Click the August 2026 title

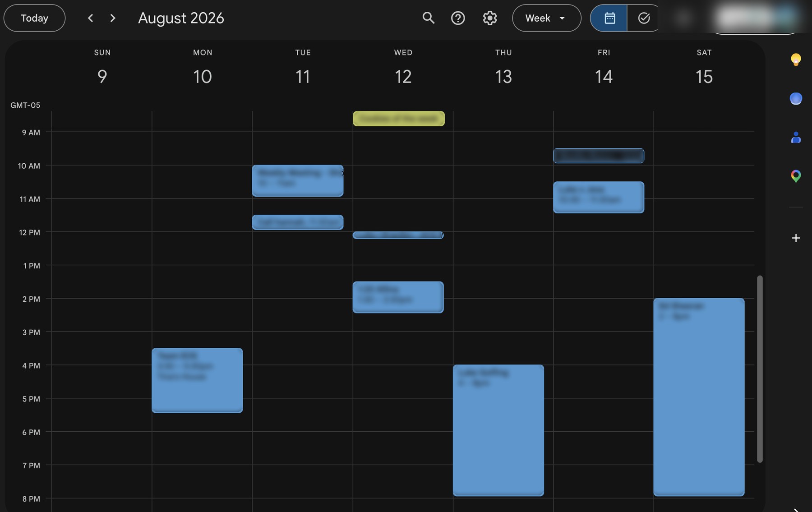click(x=181, y=18)
